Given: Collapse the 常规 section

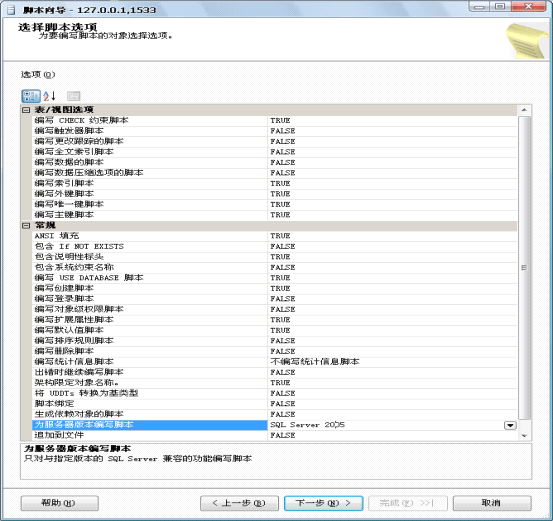Looking at the screenshot, I should click(26, 225).
